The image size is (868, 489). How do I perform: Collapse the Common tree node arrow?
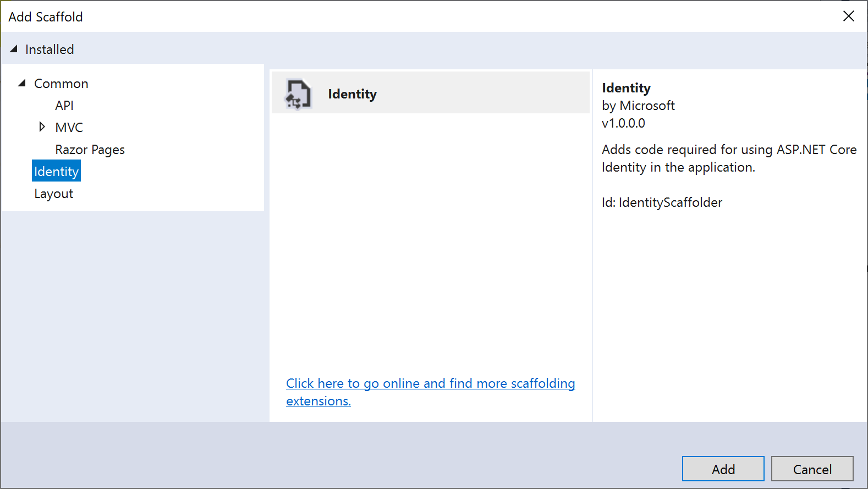pyautogui.click(x=22, y=83)
